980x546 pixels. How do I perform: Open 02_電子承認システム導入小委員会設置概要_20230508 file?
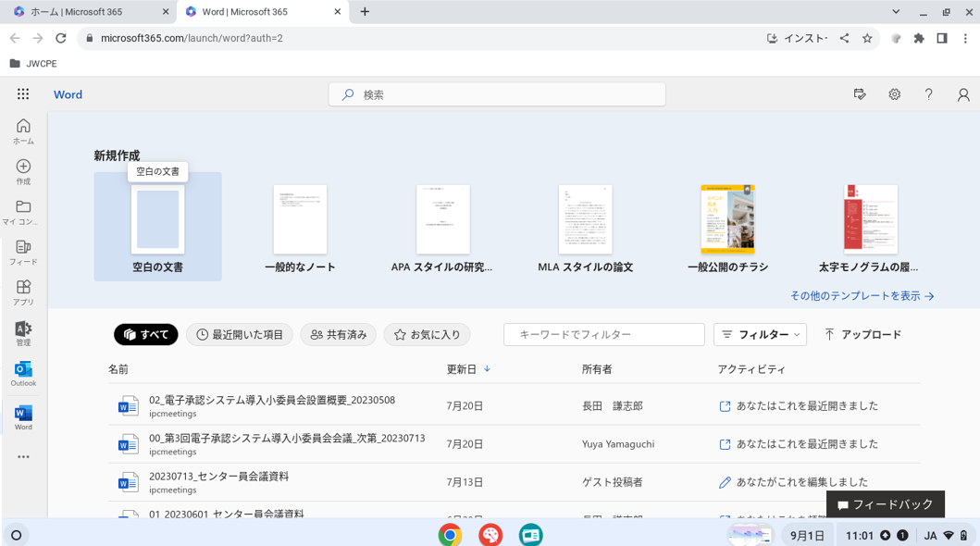[x=272, y=400]
